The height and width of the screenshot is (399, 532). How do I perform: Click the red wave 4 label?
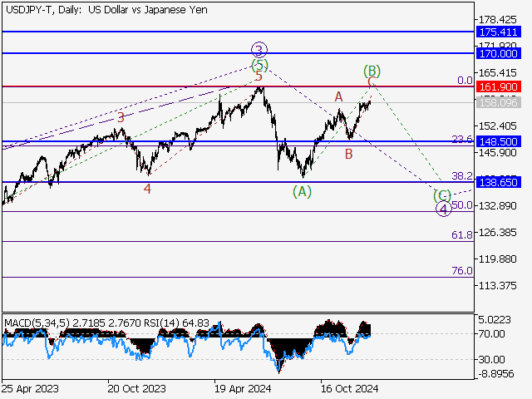[147, 189]
